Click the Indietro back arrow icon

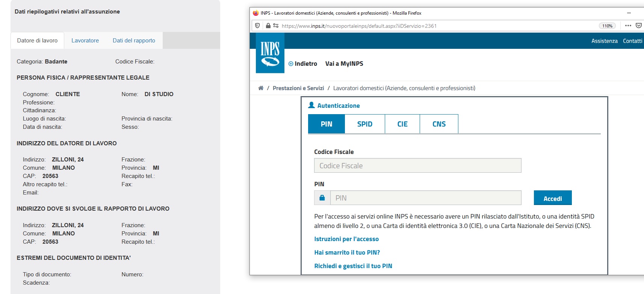point(291,64)
